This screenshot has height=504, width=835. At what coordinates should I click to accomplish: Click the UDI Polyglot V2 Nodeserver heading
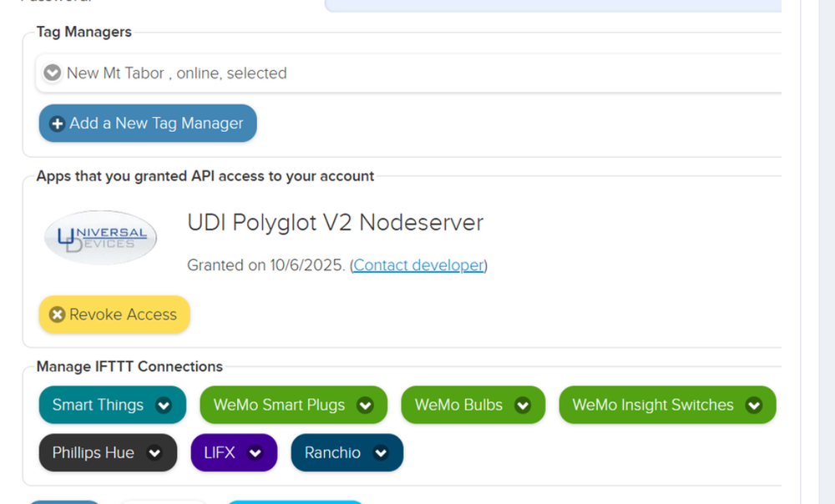[335, 223]
